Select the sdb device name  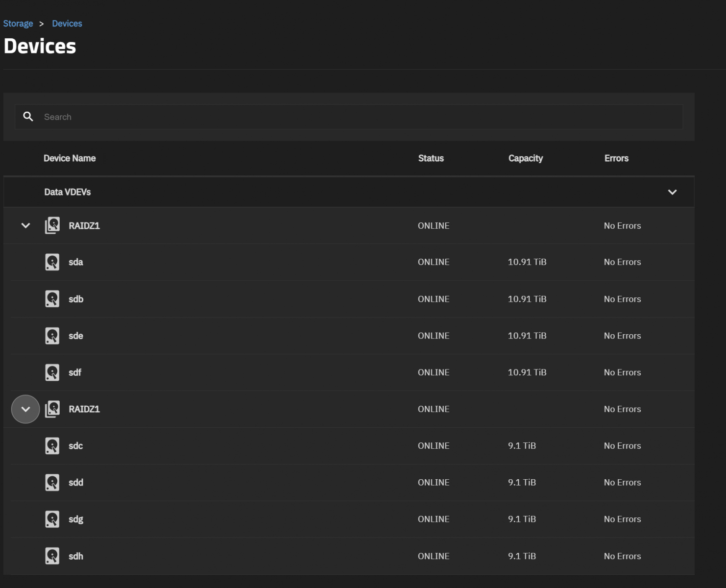76,299
